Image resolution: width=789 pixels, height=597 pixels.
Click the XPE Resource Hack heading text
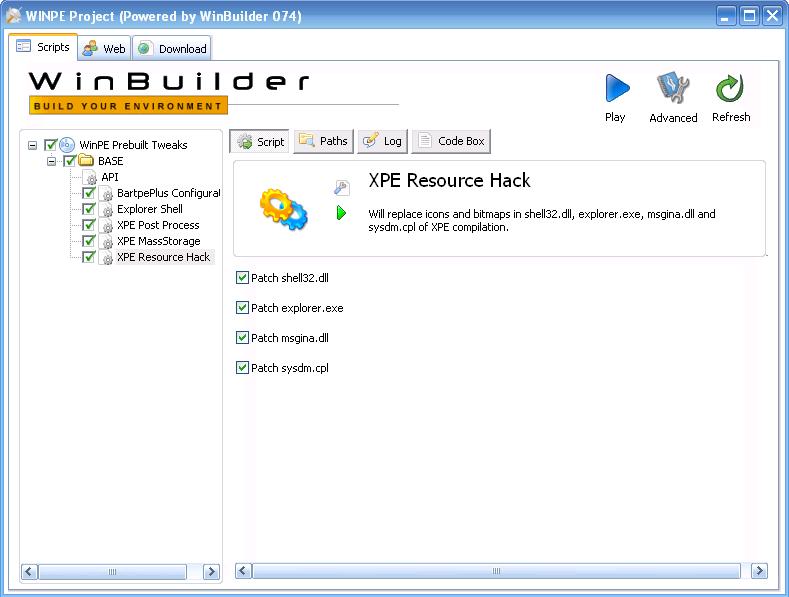pos(449,180)
